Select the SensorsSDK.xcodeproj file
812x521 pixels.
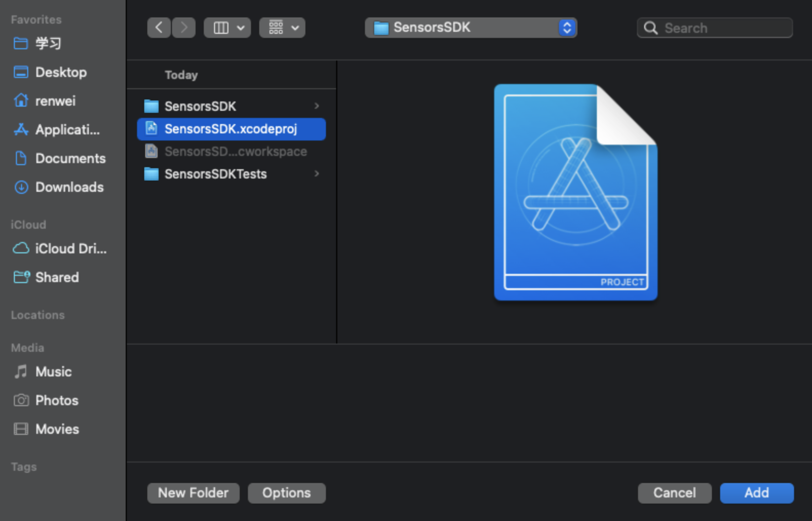tap(231, 129)
